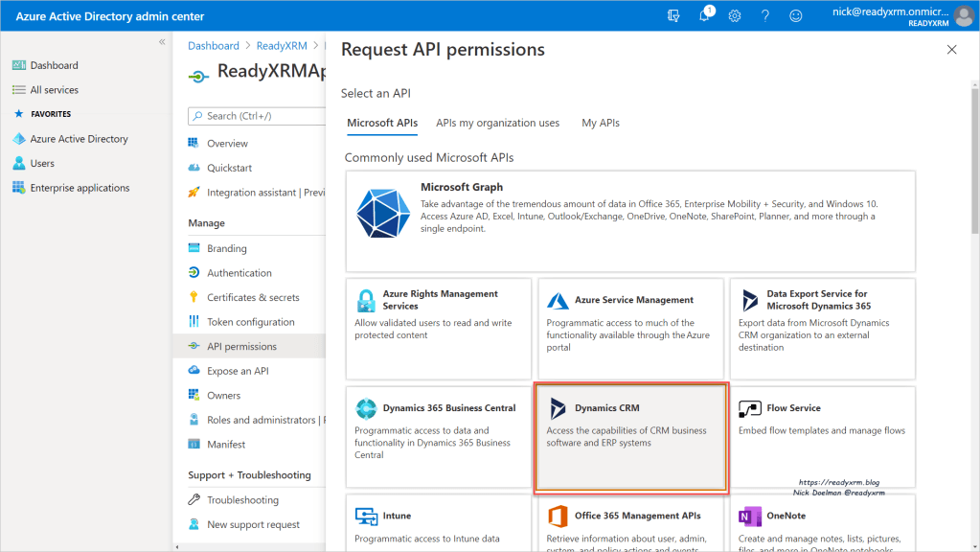Pick Azure Service Management API tile
Image resolution: width=980 pixels, height=552 pixels.
629,329
